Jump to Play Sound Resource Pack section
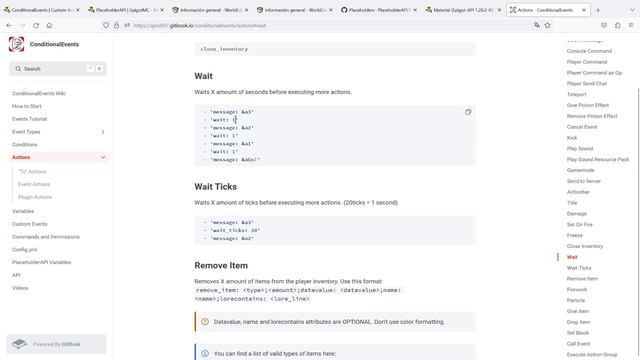640x360 pixels. click(x=598, y=159)
